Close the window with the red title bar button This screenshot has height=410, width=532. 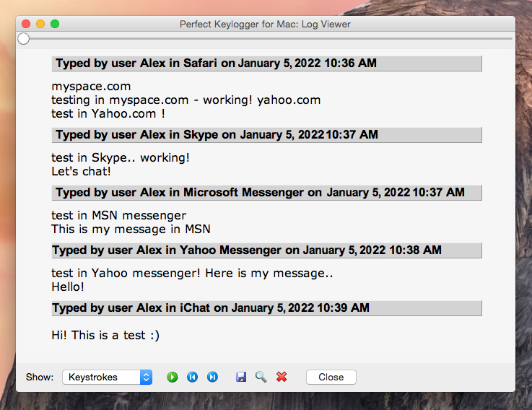coord(26,24)
